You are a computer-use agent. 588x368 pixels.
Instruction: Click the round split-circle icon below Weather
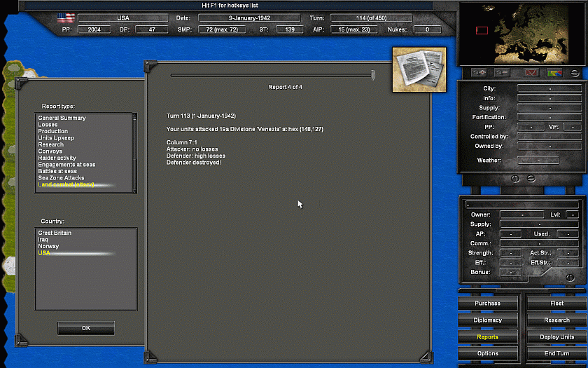tap(515, 179)
